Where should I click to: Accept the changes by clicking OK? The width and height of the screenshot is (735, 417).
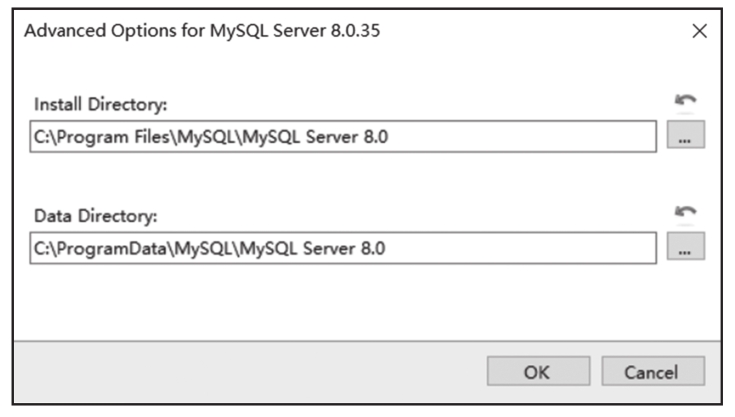[x=538, y=371]
